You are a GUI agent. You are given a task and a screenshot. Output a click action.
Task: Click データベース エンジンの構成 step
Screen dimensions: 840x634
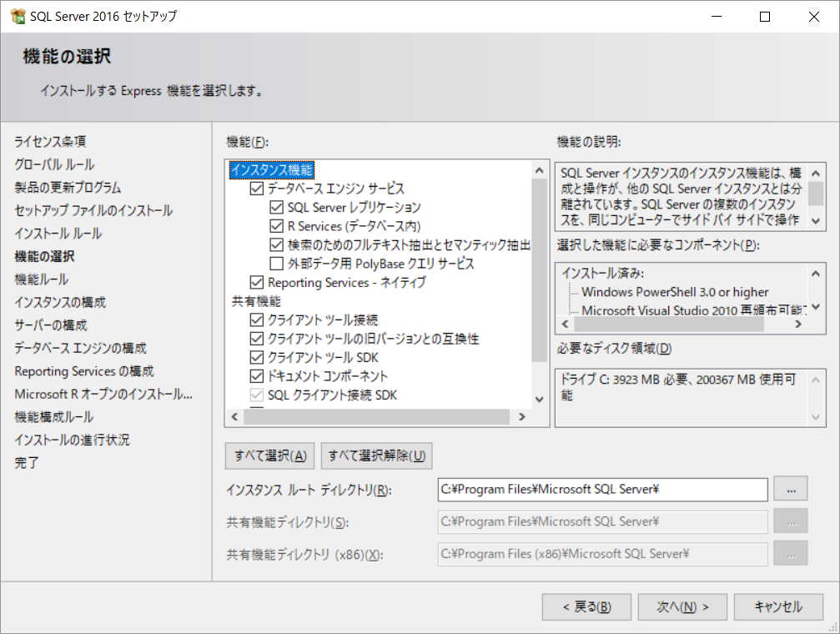tap(80, 349)
